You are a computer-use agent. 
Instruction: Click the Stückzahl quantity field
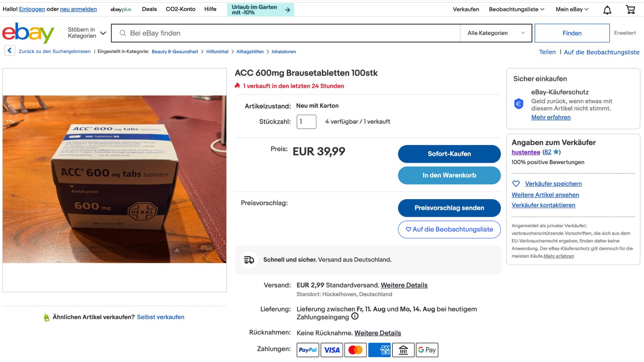pyautogui.click(x=306, y=122)
